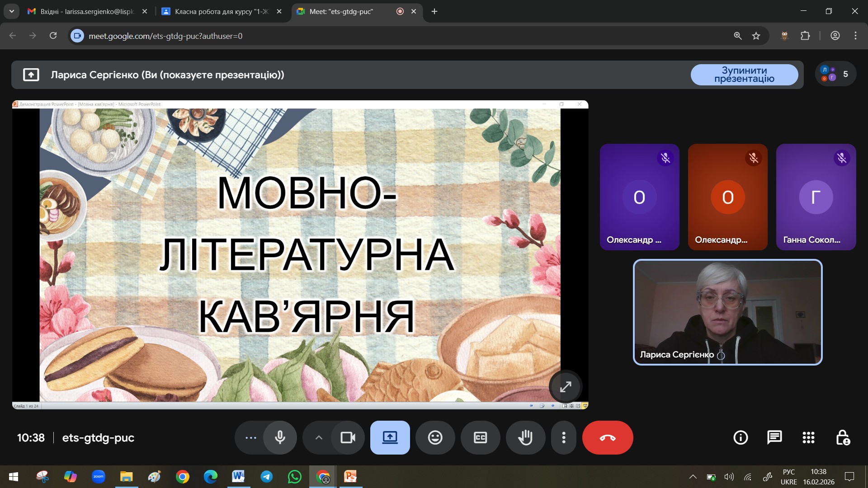This screenshot has width=868, height=488.
Task: Stop presenting with Зупинити презентацію button
Action: pos(744,75)
